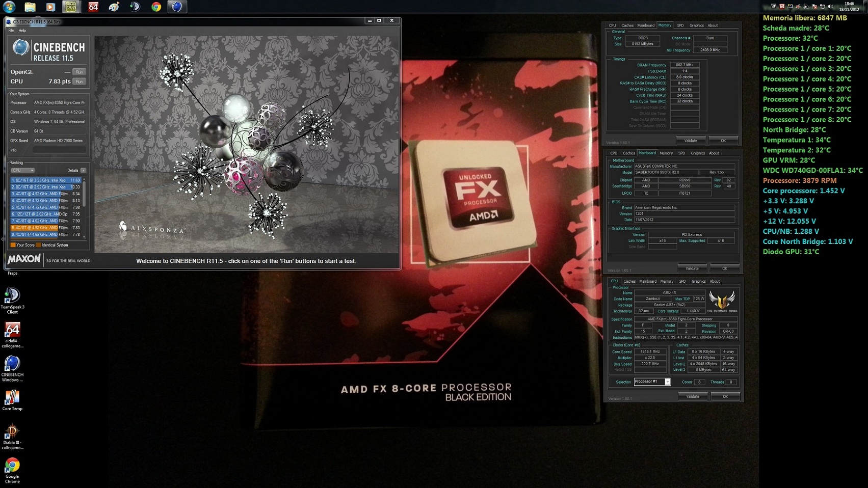The image size is (868, 488).
Task: Open Diablo III desktop shortcut
Action: click(12, 437)
